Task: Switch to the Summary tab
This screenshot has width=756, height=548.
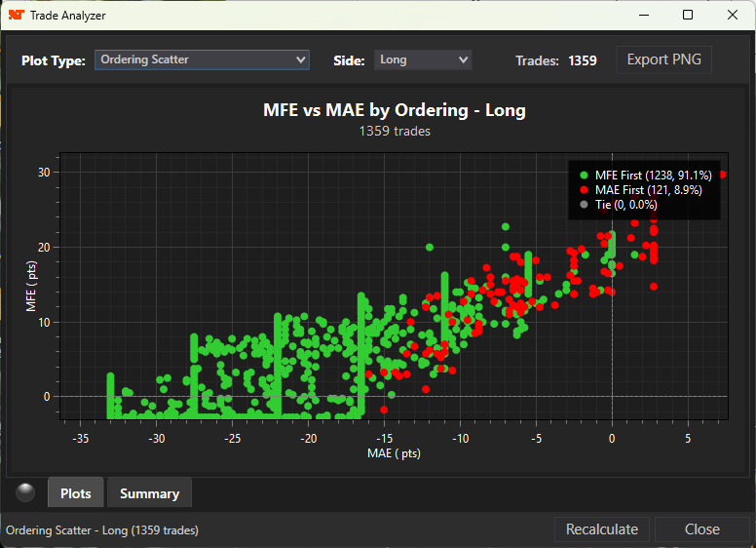Action: (149, 493)
